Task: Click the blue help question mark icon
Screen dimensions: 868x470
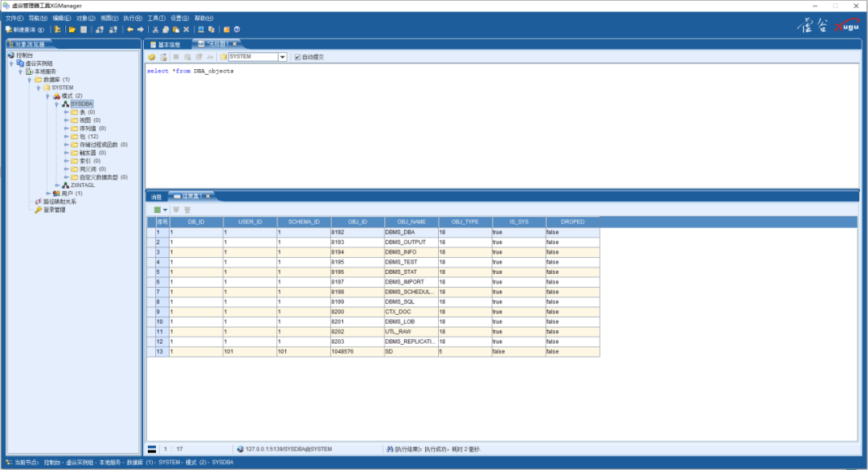Action: tap(237, 30)
